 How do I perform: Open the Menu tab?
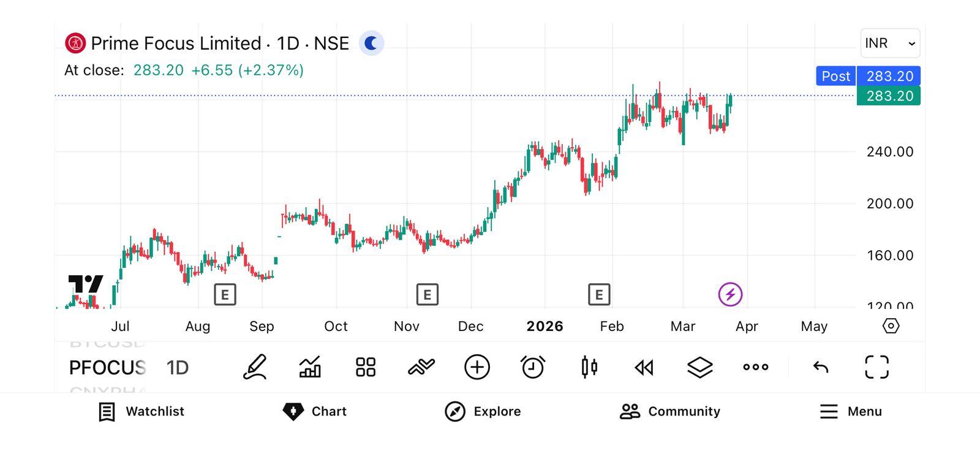point(851,411)
